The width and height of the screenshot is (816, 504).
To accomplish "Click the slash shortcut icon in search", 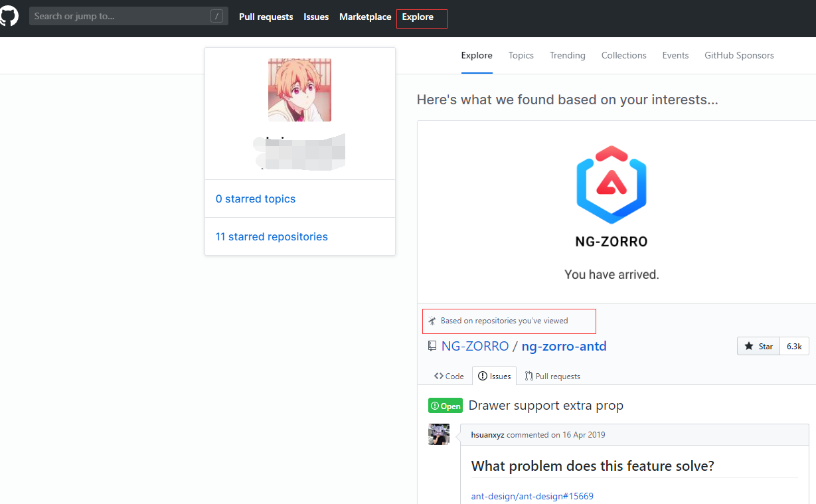I will 216,17.
